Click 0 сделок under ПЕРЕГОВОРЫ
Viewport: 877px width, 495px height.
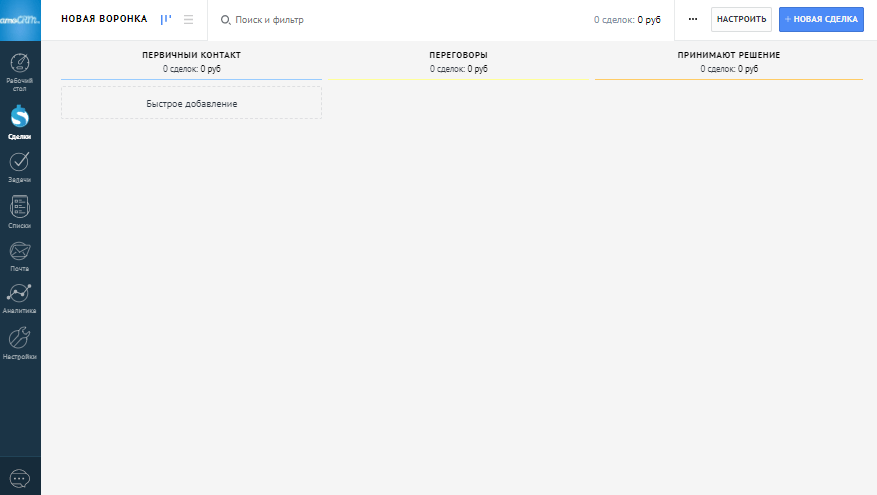(459, 69)
